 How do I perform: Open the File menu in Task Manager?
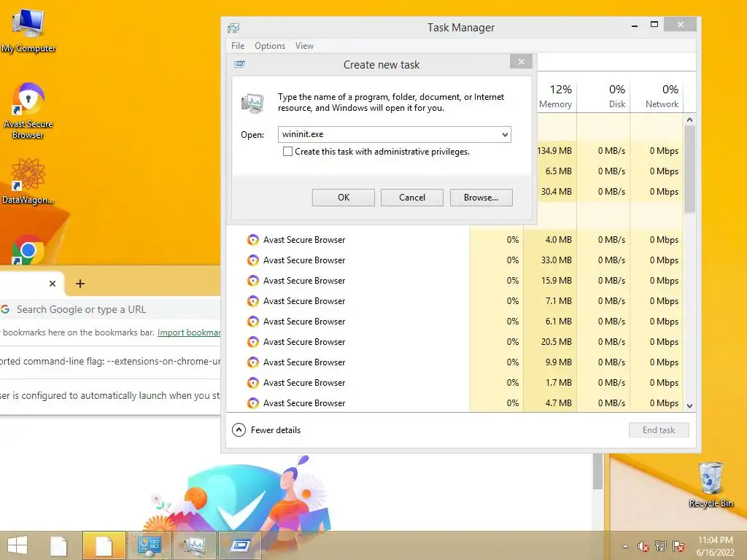(238, 46)
